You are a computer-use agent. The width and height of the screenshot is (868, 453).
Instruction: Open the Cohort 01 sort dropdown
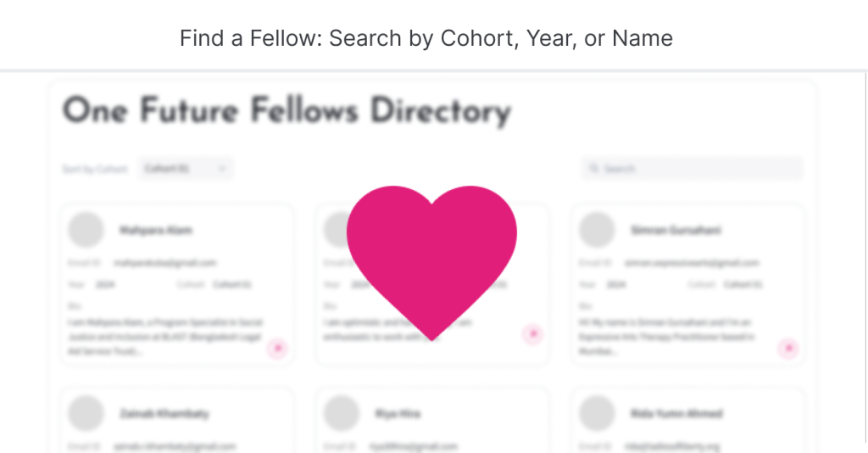pos(186,169)
